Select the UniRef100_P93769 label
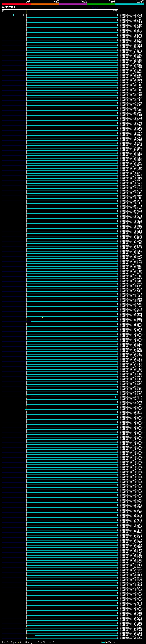Screen dimensions: 146x644 [131, 40]
